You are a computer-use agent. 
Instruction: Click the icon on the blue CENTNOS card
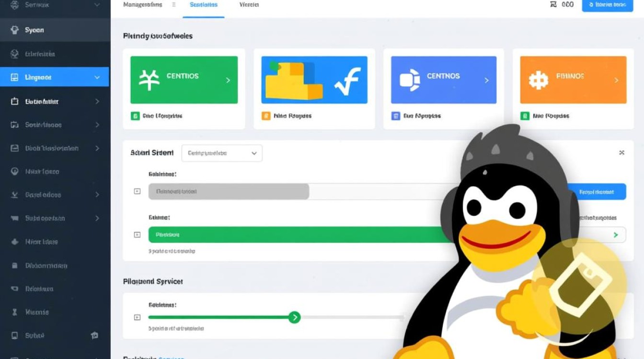(x=409, y=80)
